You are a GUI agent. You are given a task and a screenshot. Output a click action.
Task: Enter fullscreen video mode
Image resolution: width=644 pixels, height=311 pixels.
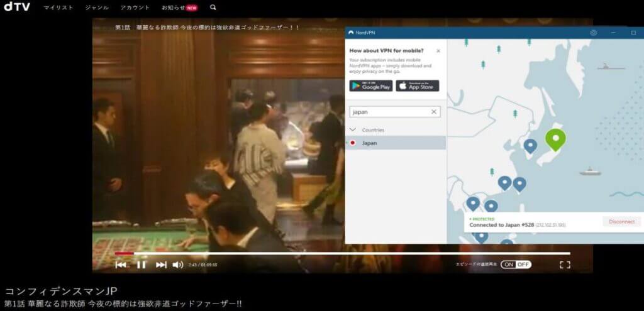click(565, 265)
